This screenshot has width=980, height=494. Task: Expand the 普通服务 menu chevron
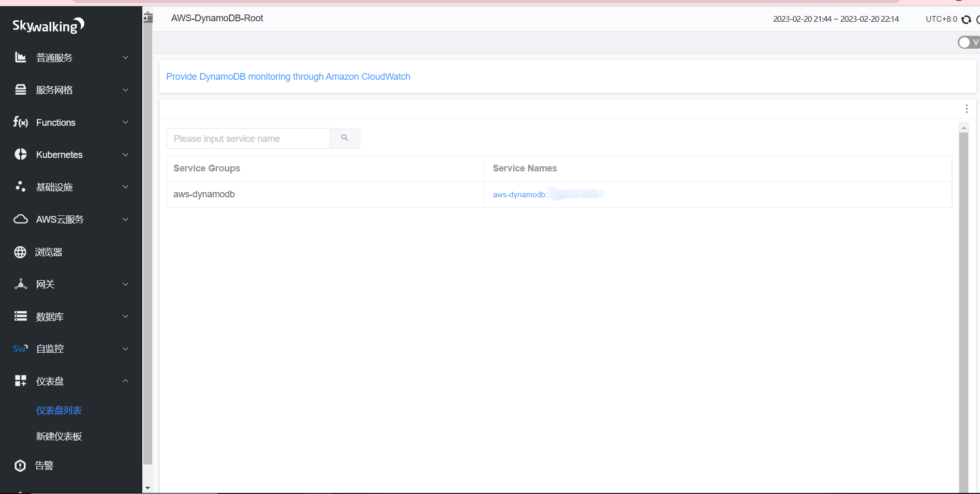coord(125,57)
